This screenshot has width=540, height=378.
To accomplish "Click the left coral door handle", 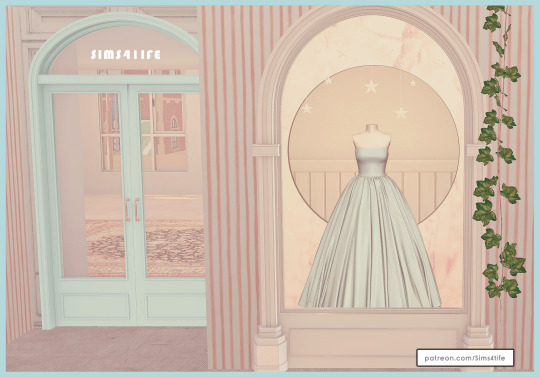I will 127,210.
